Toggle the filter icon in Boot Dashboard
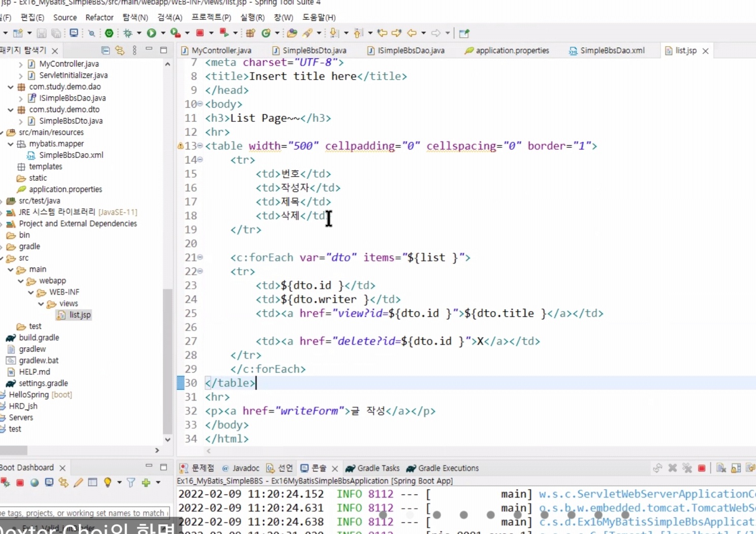 [131, 483]
